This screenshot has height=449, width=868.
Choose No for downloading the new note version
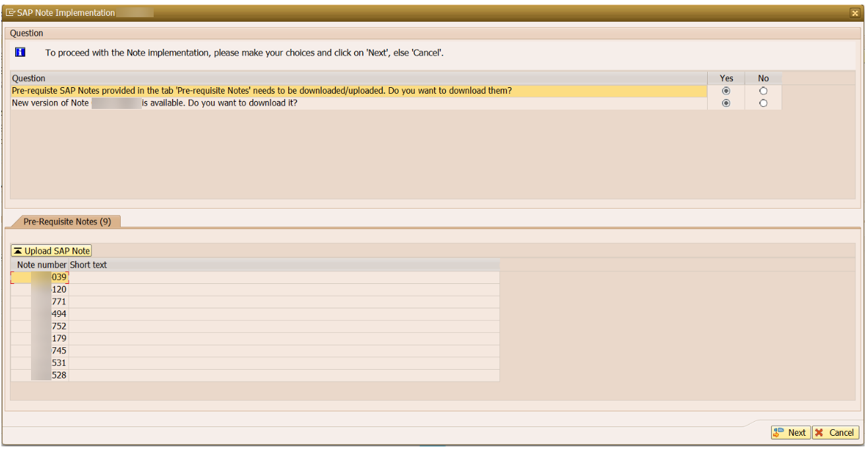coord(763,104)
